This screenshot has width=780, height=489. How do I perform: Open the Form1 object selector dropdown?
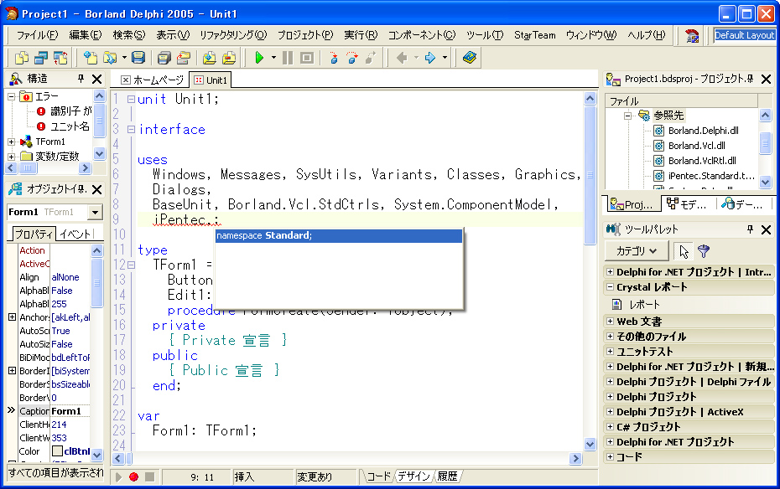[95, 212]
